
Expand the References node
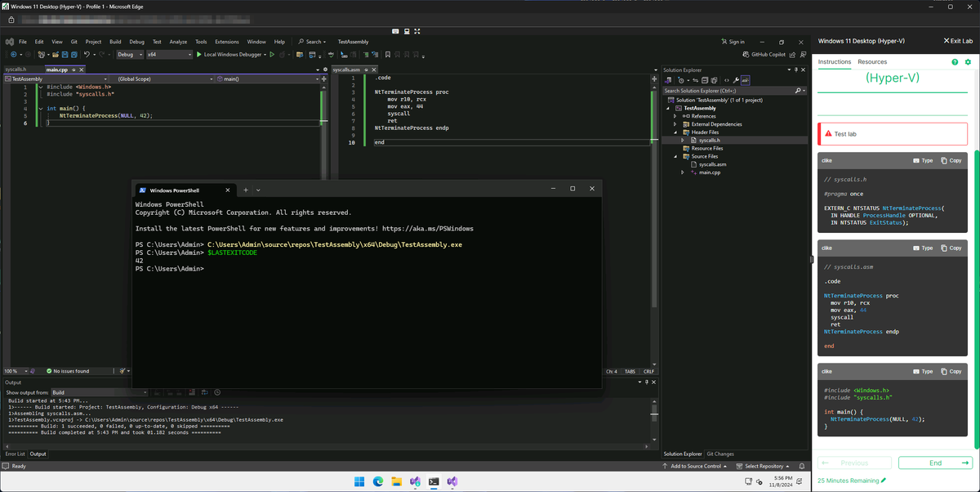(x=675, y=116)
